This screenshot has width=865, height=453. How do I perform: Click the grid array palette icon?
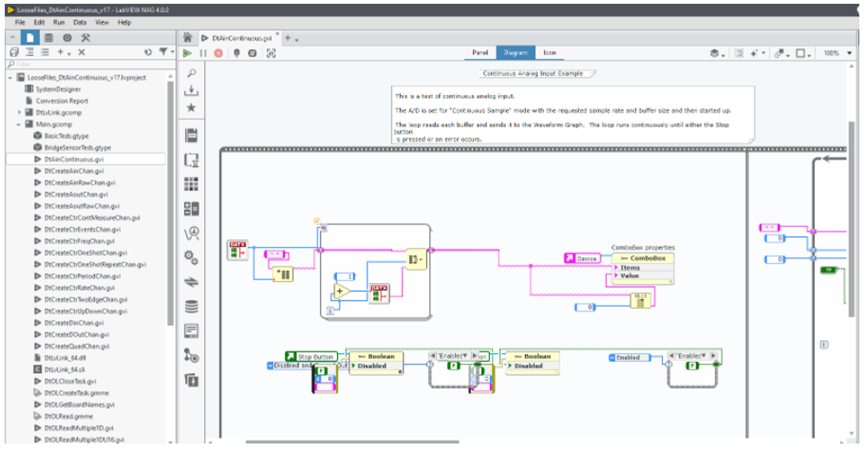(191, 184)
